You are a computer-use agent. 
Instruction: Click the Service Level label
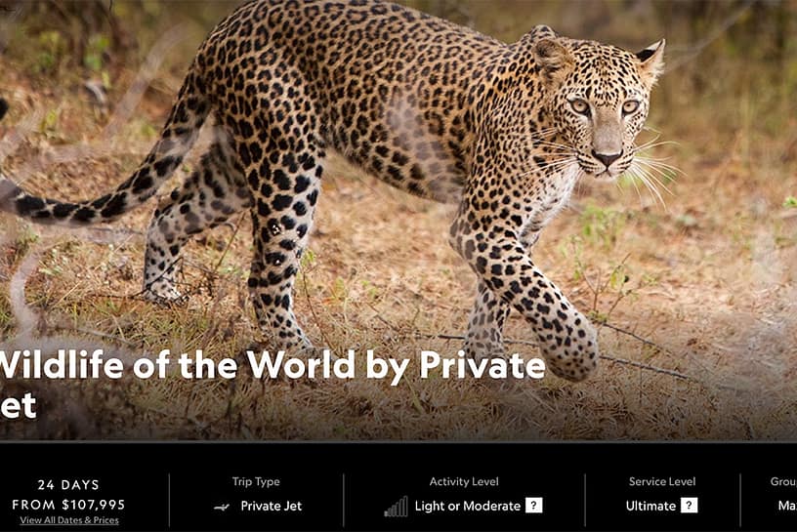click(x=662, y=481)
